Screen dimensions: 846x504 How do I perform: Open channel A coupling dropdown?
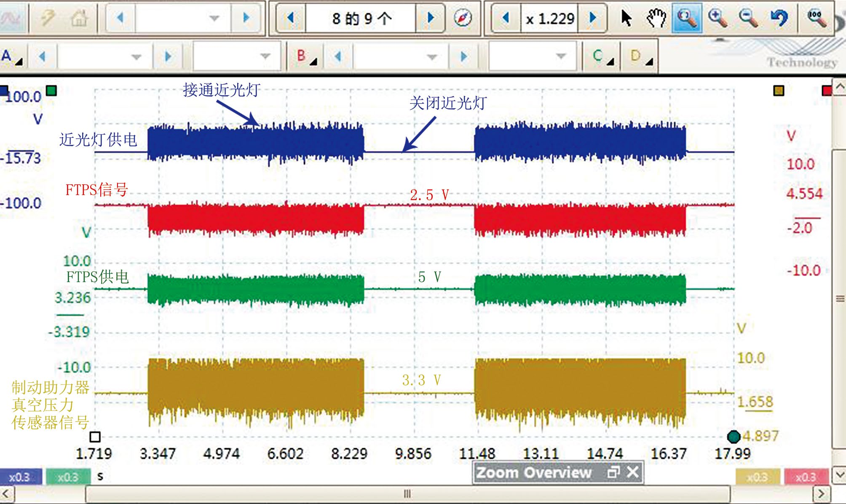(x=265, y=56)
